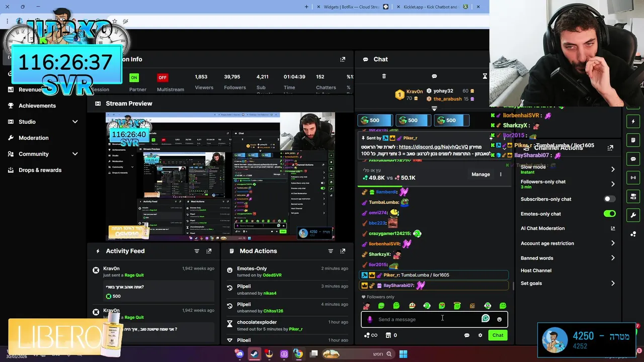Click the Stream Preview panel header icon

click(x=98, y=104)
